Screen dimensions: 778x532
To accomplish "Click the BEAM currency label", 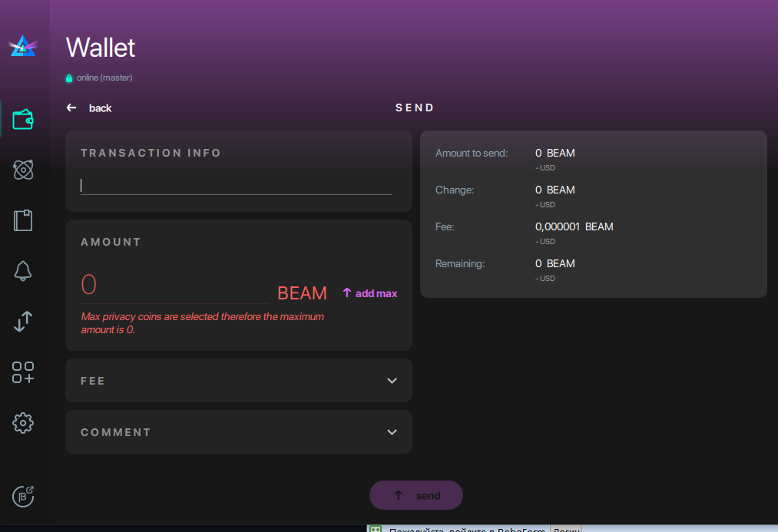I will pyautogui.click(x=302, y=293).
